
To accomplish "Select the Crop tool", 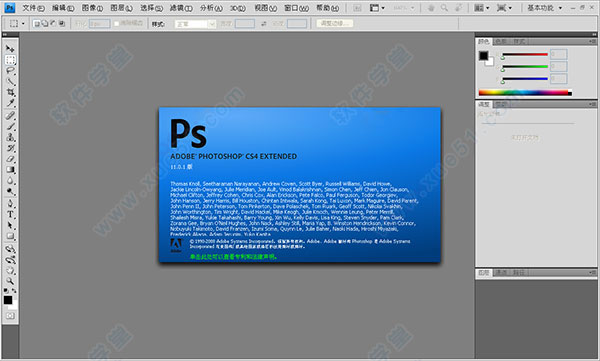I will [10, 92].
